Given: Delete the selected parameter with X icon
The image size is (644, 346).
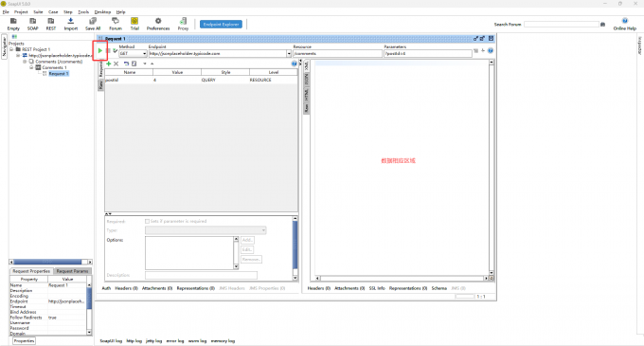Looking at the screenshot, I should pyautogui.click(x=116, y=64).
